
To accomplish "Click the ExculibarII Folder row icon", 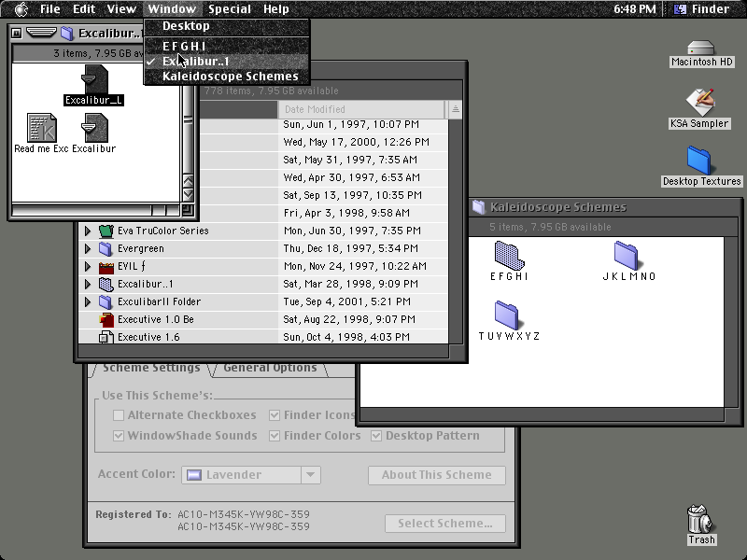I will pos(106,301).
